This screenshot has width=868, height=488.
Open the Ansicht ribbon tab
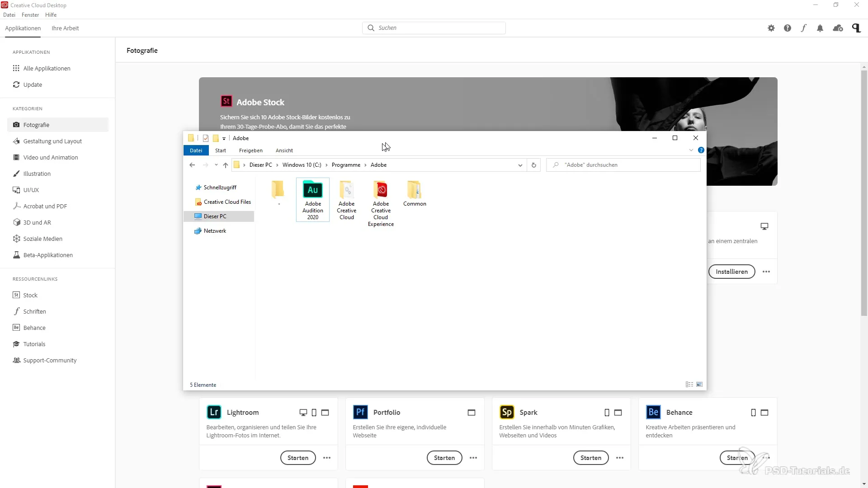(284, 150)
